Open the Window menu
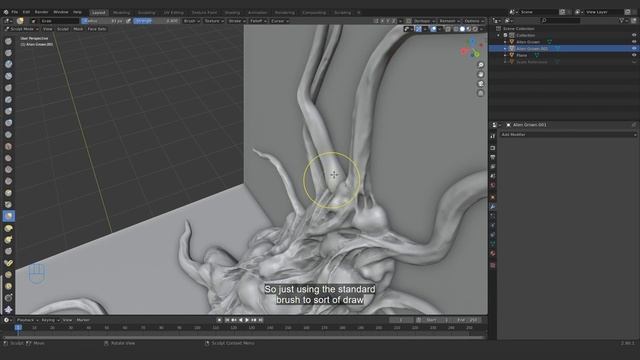The width and height of the screenshot is (640, 360). (61, 12)
